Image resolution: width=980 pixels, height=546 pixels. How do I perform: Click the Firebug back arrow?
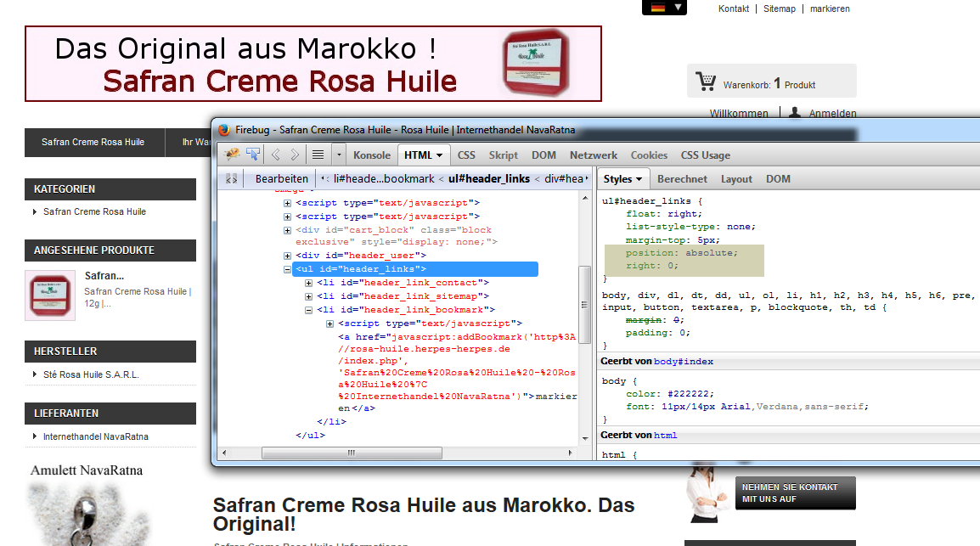click(x=276, y=155)
